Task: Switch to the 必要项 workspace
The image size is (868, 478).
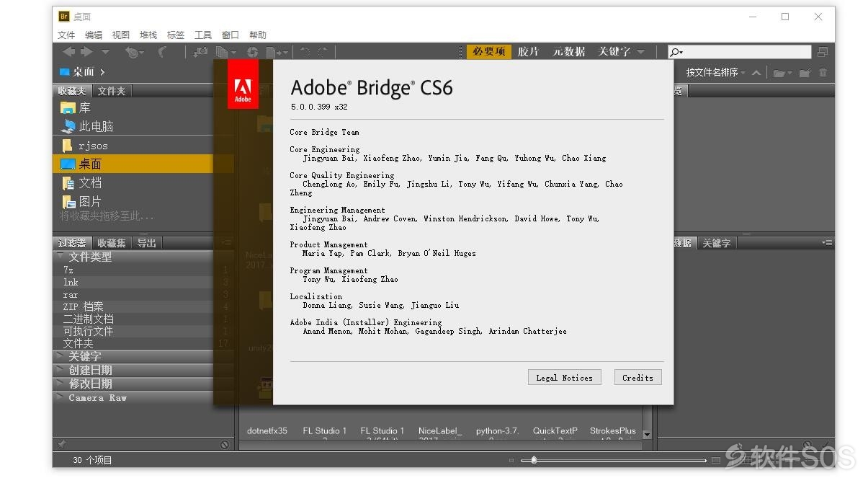Action: [489, 52]
